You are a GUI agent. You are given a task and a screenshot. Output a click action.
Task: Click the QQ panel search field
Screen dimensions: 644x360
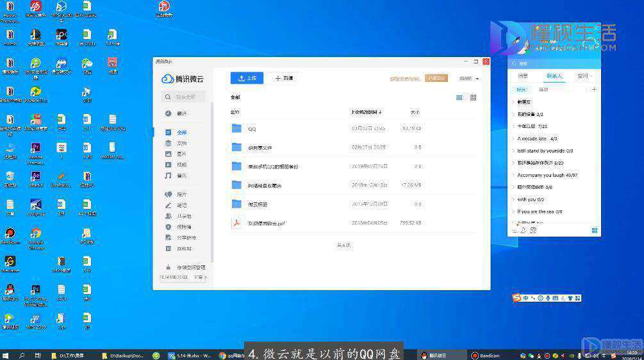point(554,63)
